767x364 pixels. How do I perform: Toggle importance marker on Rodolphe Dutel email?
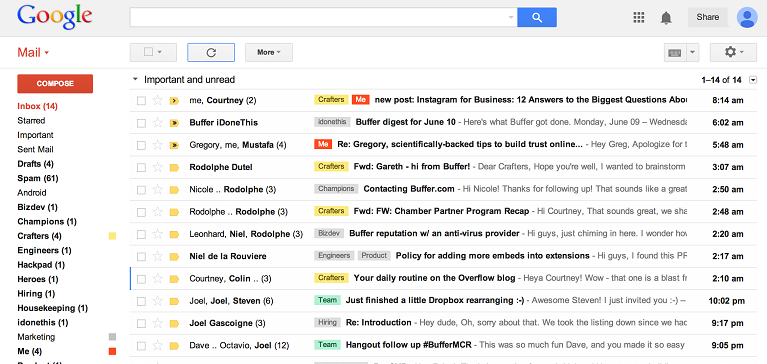coord(174,168)
